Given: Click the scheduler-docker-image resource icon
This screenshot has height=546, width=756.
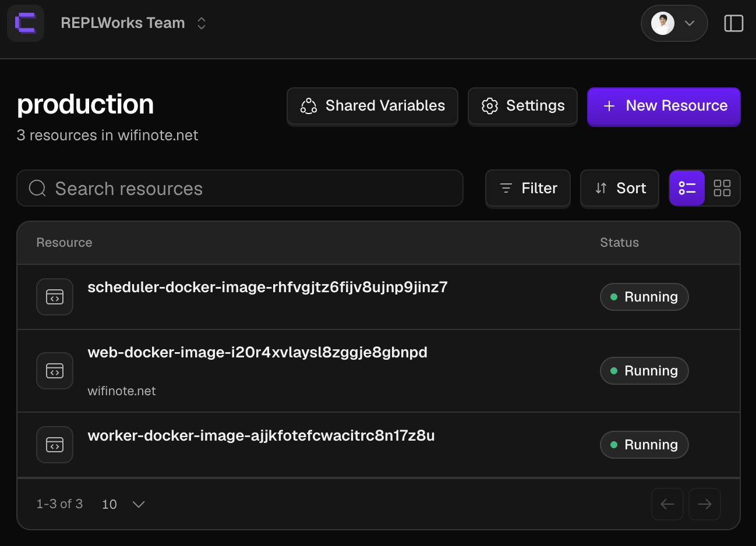Looking at the screenshot, I should pos(55,297).
